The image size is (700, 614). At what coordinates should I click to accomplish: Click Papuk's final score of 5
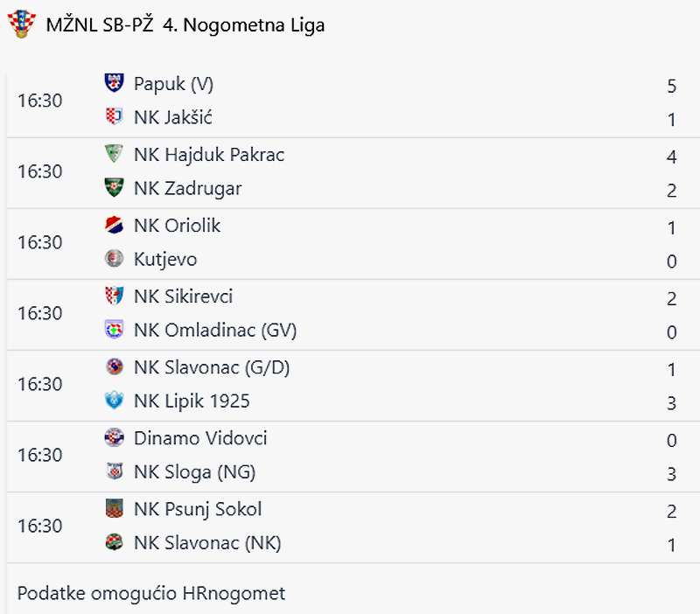671,86
